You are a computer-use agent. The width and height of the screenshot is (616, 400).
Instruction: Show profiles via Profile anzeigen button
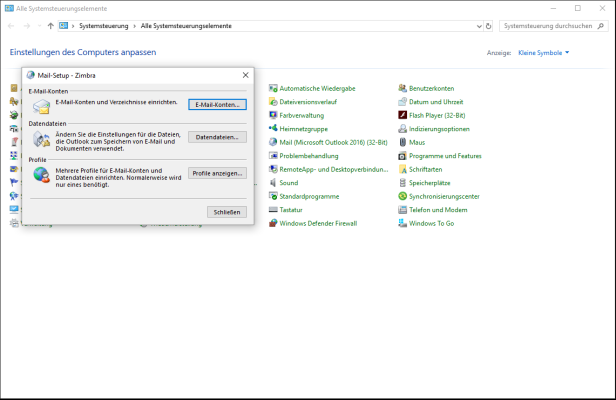click(216, 173)
